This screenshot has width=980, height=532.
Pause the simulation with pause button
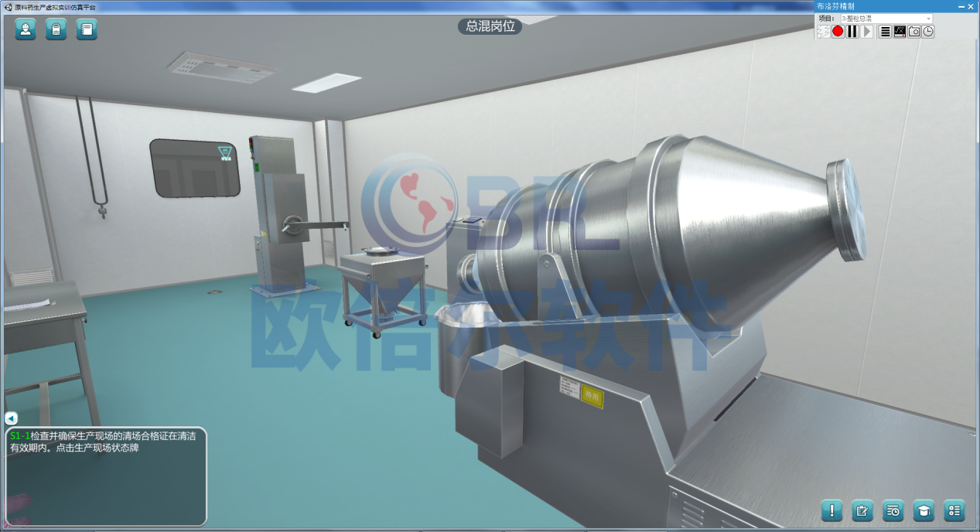pos(852,32)
